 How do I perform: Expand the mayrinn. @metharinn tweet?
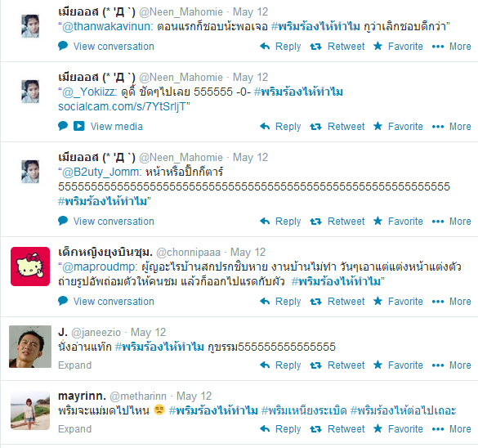[x=74, y=428]
